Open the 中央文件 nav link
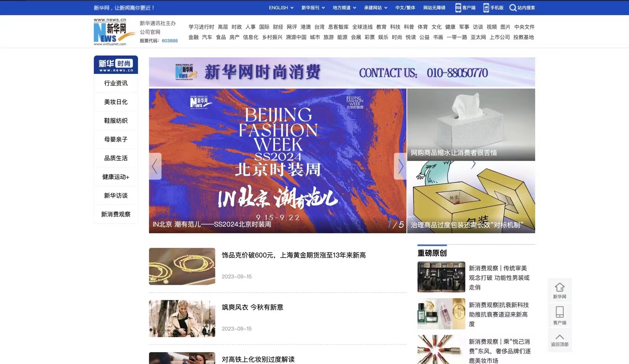Screen dimensions: 629x364 tap(524, 27)
